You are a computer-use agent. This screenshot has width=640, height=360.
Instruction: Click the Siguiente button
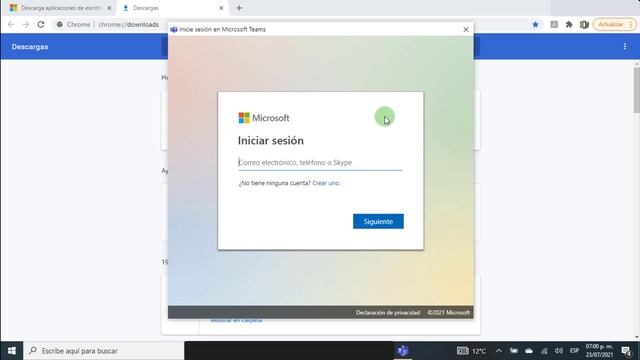378,221
